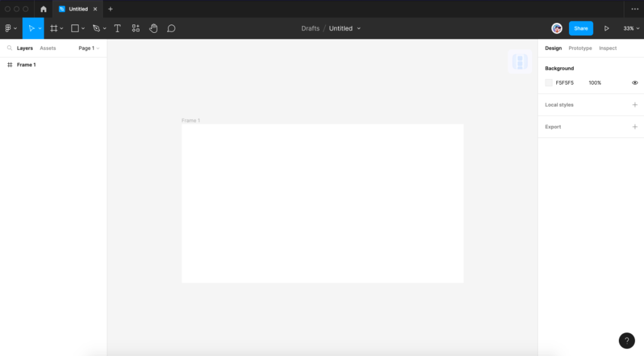This screenshot has width=644, height=356.
Task: Open the top-right three-dots menu
Action: (x=635, y=9)
